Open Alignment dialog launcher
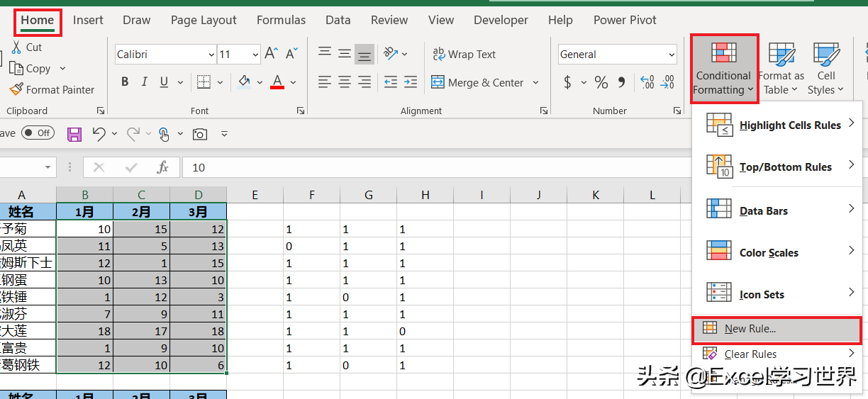868x399 pixels. [x=544, y=111]
